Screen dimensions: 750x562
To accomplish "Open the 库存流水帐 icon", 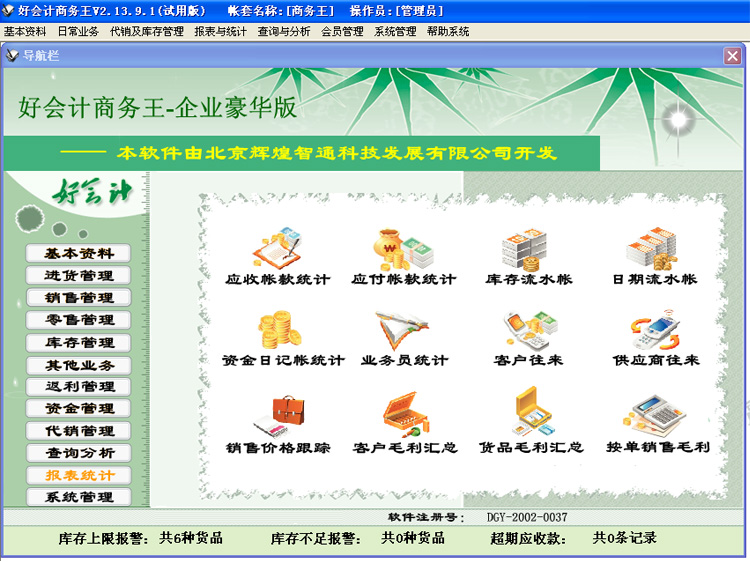I will pyautogui.click(x=525, y=250).
